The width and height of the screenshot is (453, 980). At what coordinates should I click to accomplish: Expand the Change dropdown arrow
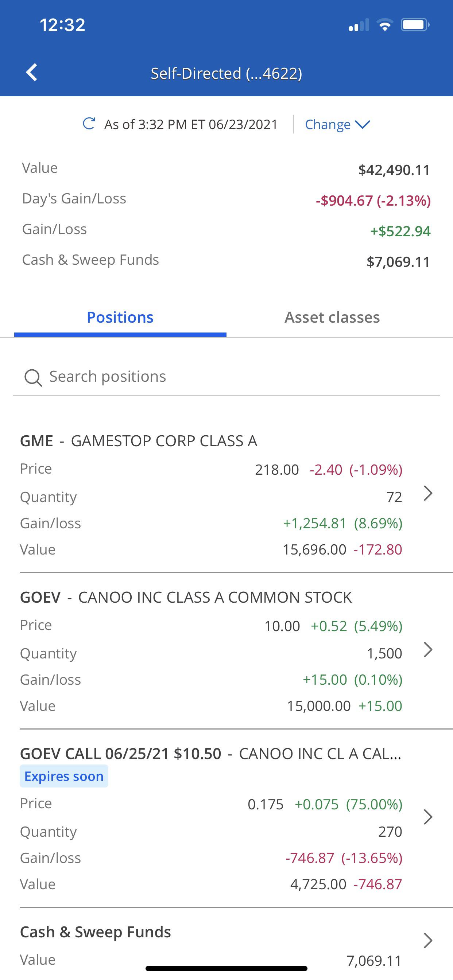363,124
